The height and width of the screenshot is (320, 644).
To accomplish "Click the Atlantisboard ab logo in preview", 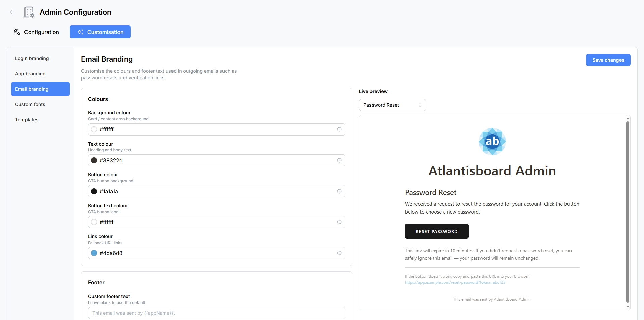I will click(492, 142).
